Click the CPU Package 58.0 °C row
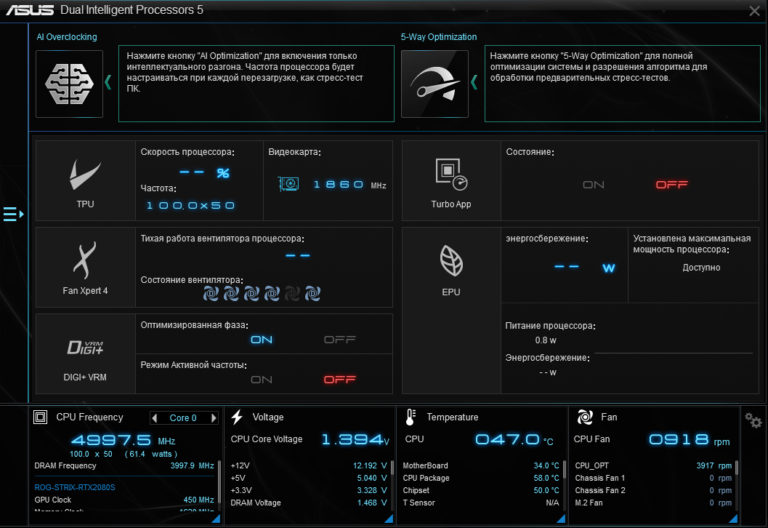Image resolution: width=768 pixels, height=528 pixels. [x=481, y=478]
